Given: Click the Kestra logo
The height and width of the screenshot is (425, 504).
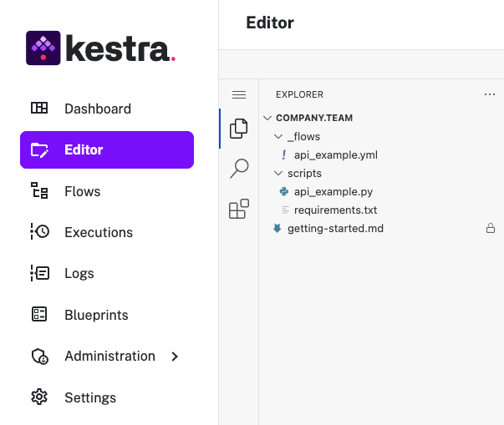Looking at the screenshot, I should (100, 48).
